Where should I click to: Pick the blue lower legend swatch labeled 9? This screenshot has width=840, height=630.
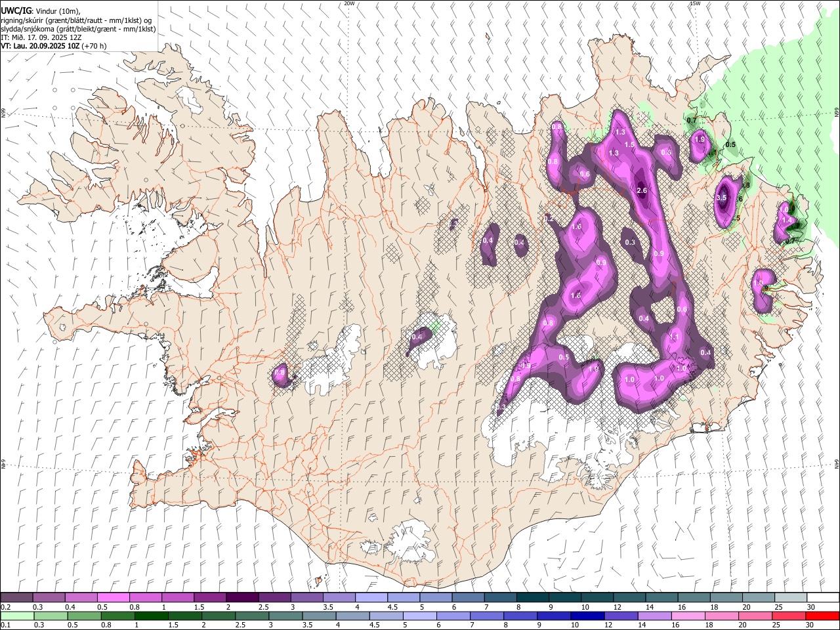coord(553,616)
